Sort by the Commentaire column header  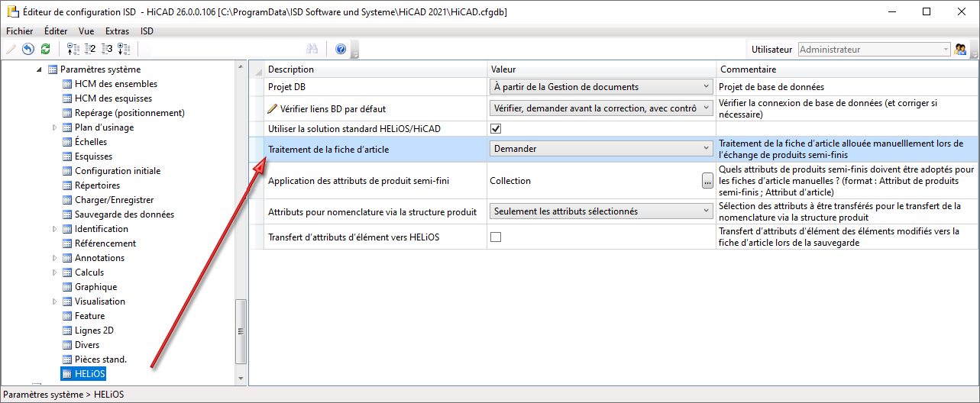click(848, 69)
